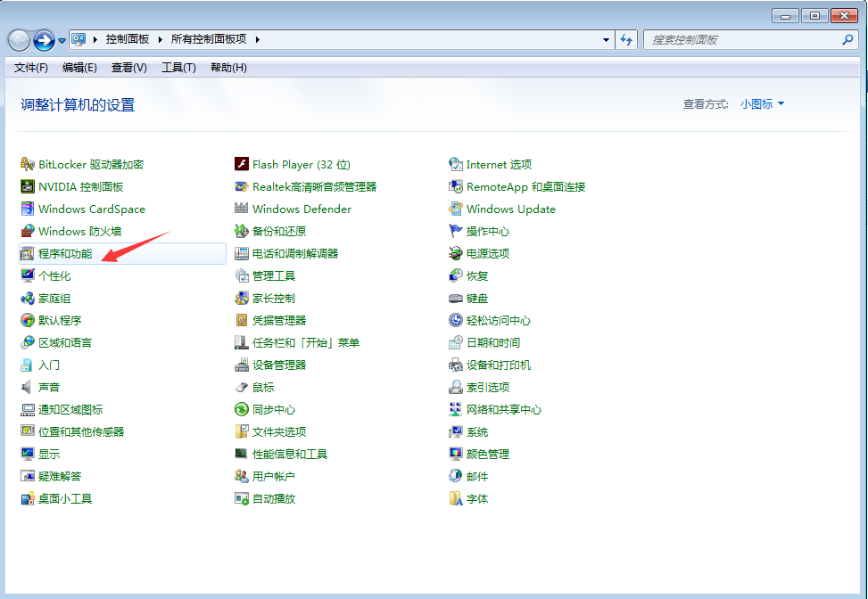868x599 pixels.
Task: Open the 疑难解答 link
Action: (x=60, y=476)
